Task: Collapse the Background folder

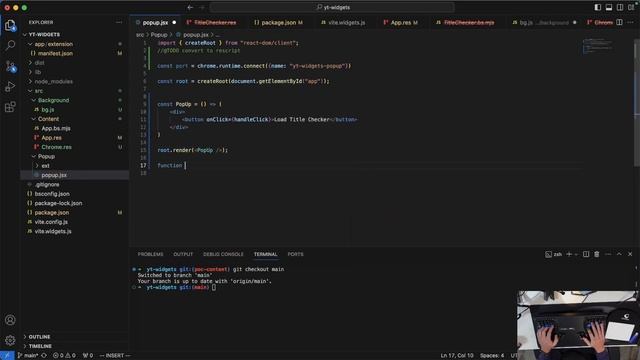Action: (53, 100)
